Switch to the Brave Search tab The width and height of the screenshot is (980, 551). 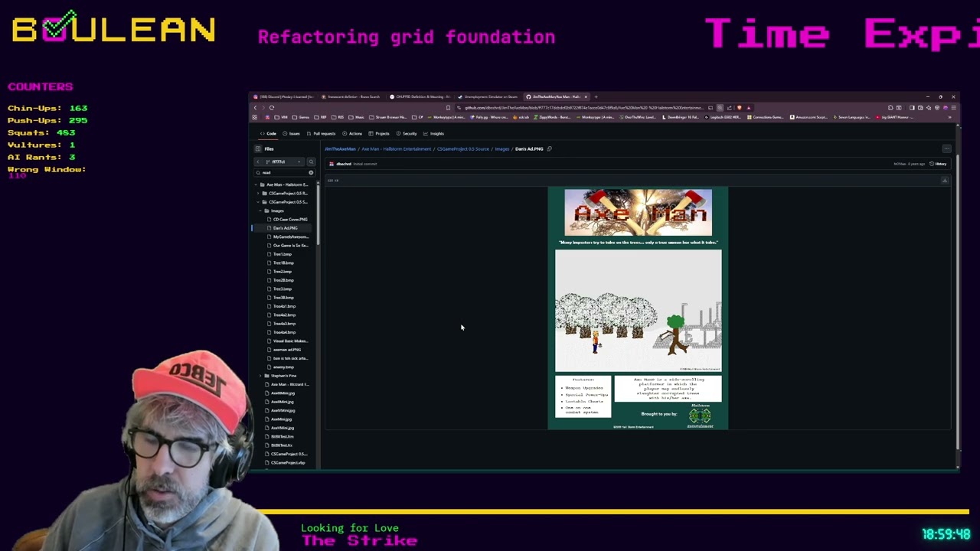coord(351,97)
